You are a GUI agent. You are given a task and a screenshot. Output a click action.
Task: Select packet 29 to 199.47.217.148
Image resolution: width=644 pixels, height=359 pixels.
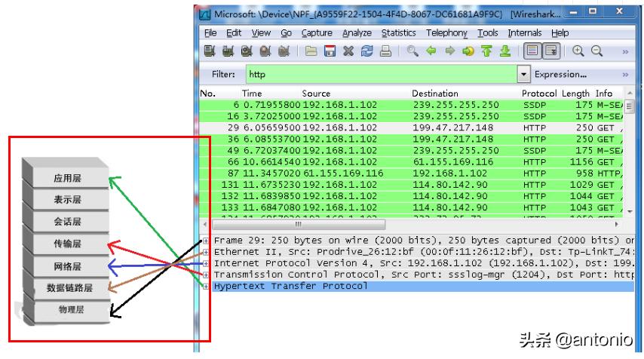tap(412, 127)
